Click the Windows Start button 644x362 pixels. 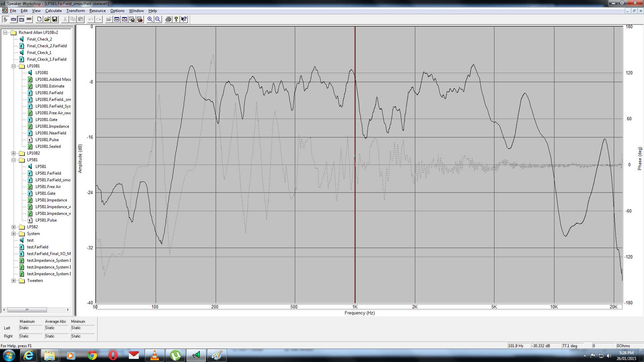click(x=9, y=355)
